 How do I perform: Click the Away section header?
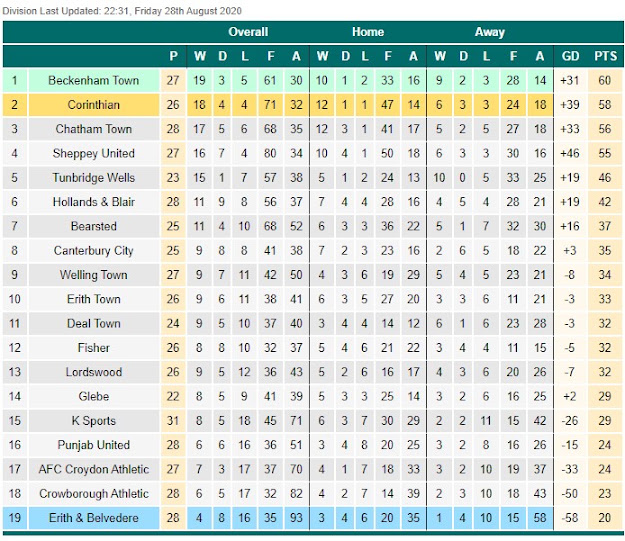click(x=490, y=32)
